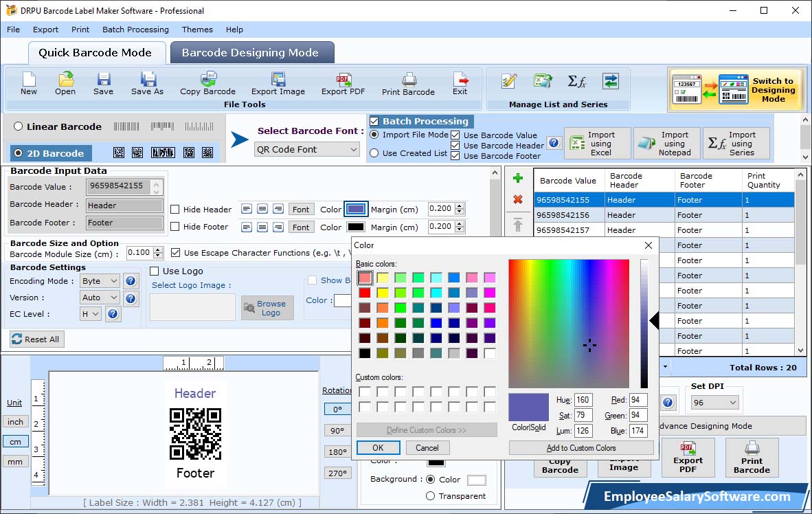Switch to Barcode Designing Mode tab
Viewport: 812px width, 514px height.
(x=251, y=53)
